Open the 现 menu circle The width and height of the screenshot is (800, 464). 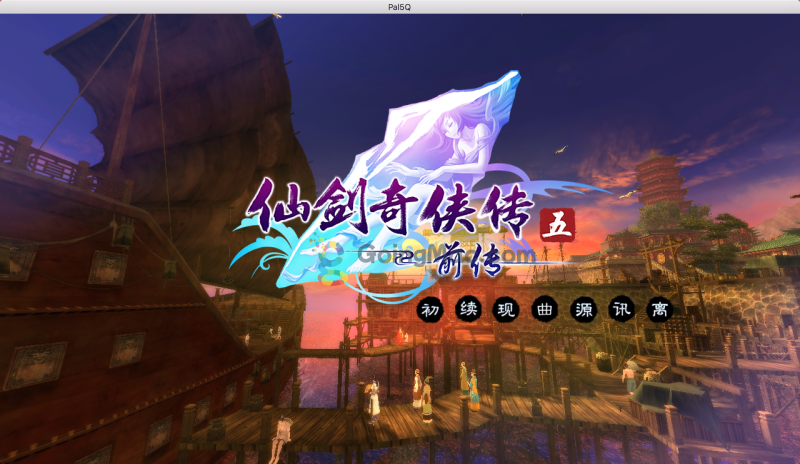click(506, 310)
